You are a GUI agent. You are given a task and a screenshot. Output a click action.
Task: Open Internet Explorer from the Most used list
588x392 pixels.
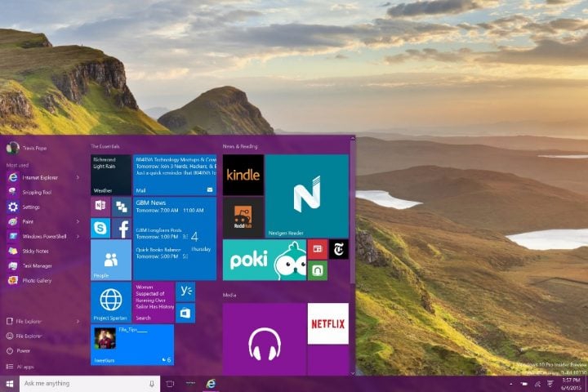[40, 177]
